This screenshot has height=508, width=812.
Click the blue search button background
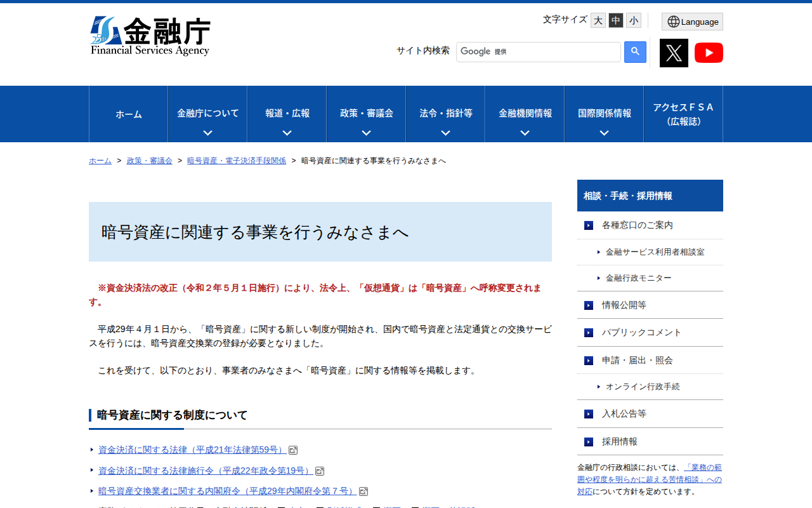(634, 51)
